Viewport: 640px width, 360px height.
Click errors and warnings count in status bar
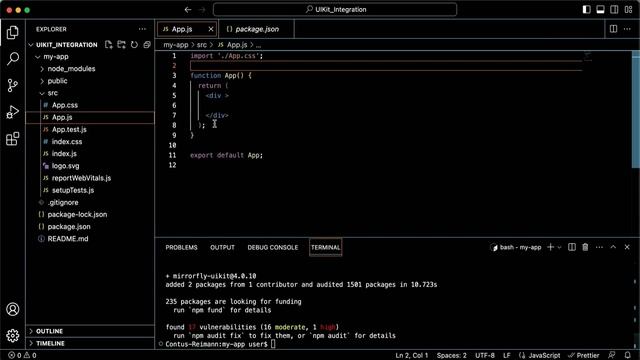pos(22,355)
